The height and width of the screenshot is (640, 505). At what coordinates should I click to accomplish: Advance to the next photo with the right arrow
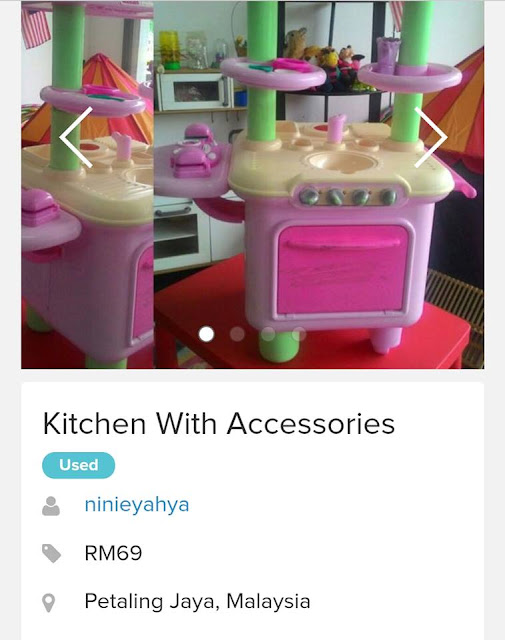click(x=431, y=137)
